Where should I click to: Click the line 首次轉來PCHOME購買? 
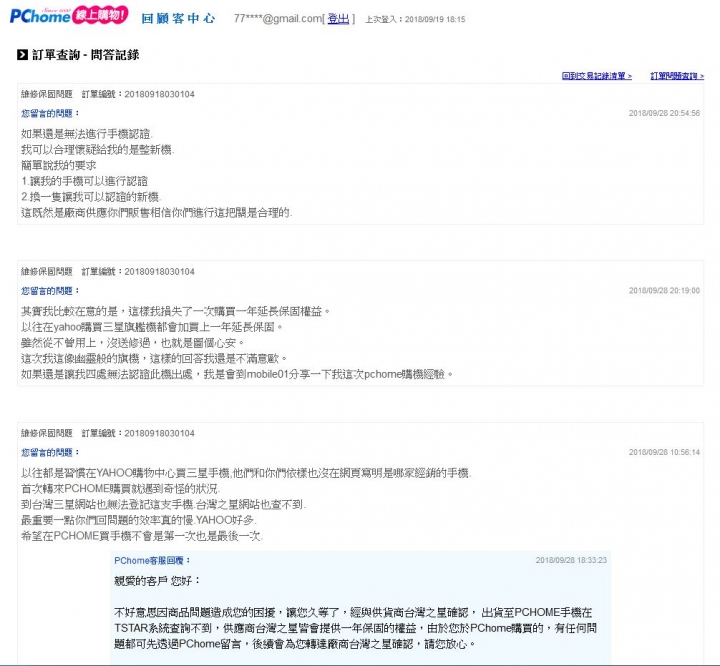(x=121, y=488)
